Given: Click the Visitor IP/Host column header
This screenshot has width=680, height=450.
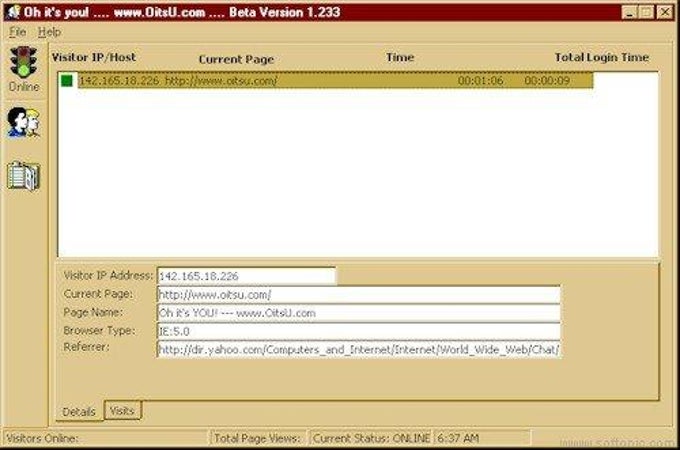Looking at the screenshot, I should coord(94,57).
